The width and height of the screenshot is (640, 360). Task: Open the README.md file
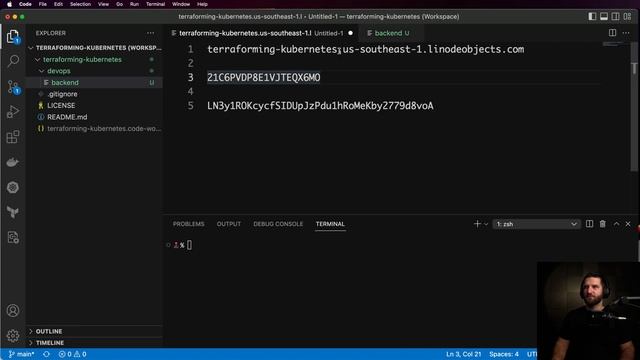95,117
